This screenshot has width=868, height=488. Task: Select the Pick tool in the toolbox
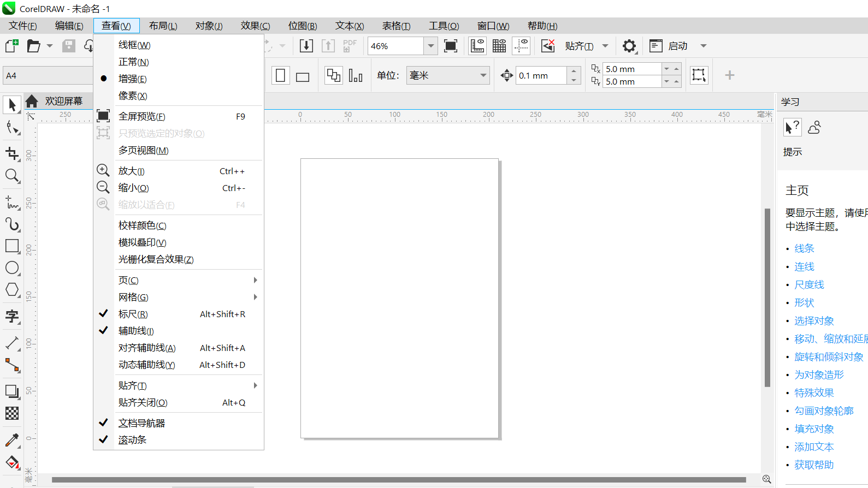tap(12, 105)
